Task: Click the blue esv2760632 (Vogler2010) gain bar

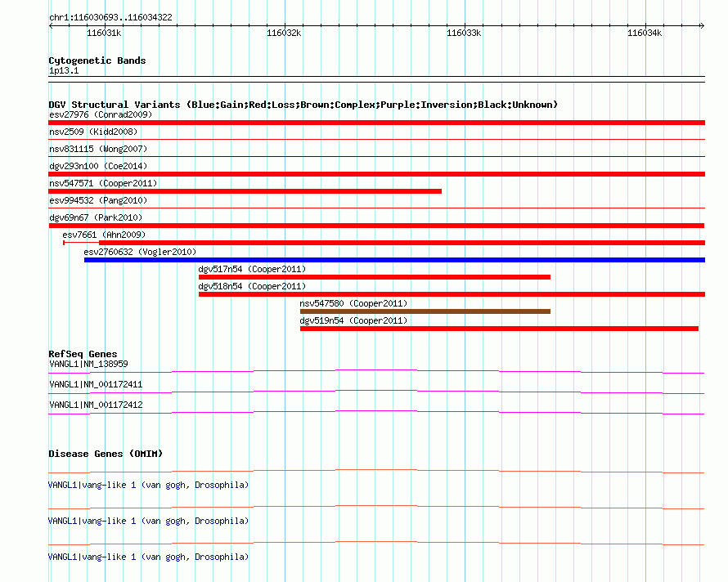Action: 394,260
